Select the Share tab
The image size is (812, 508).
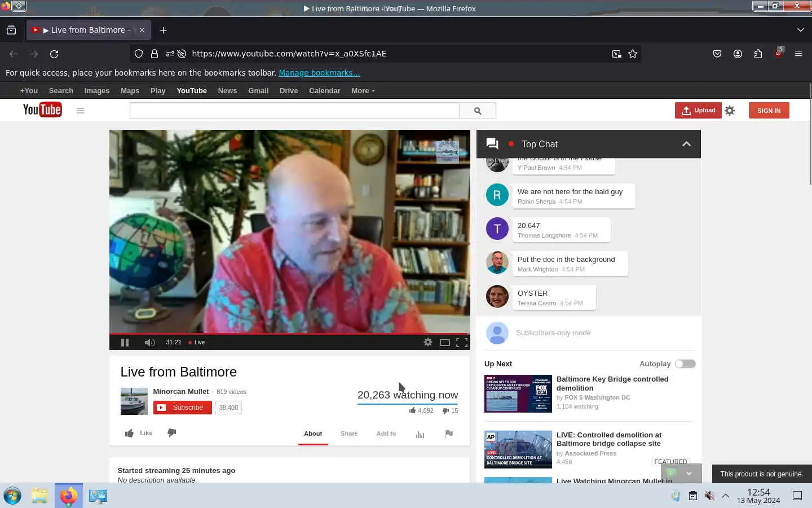tap(349, 433)
